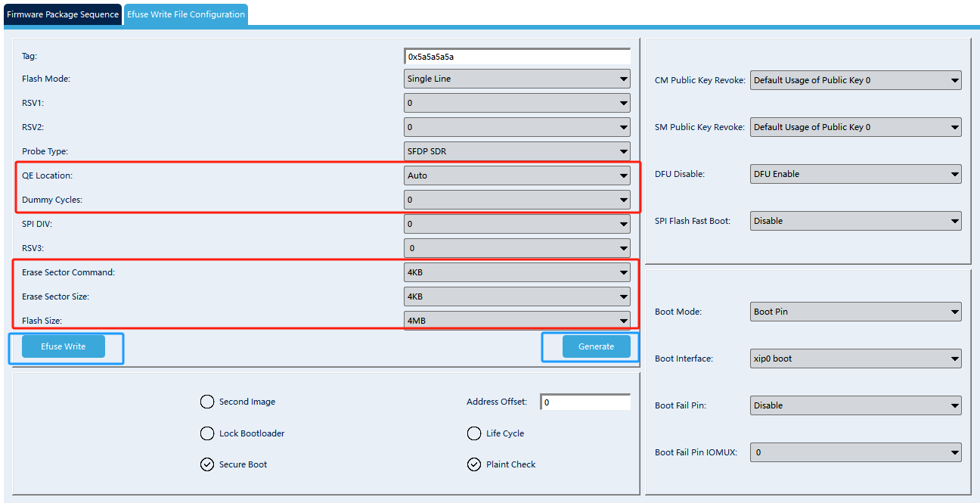
Task: Open SM Public Key Revoke dropdown
Action: [x=856, y=127]
